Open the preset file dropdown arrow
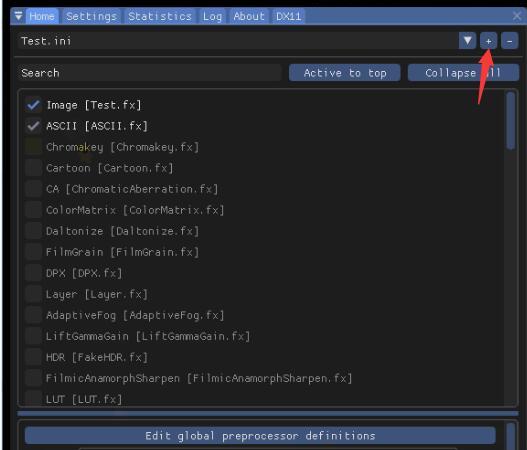The height and width of the screenshot is (450, 527). coord(468,41)
